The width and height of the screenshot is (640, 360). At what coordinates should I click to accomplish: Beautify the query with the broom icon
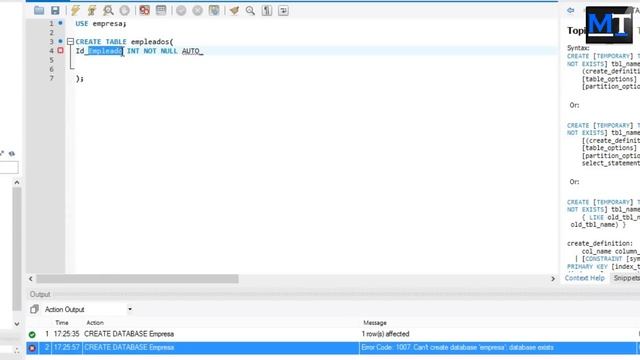[234, 11]
